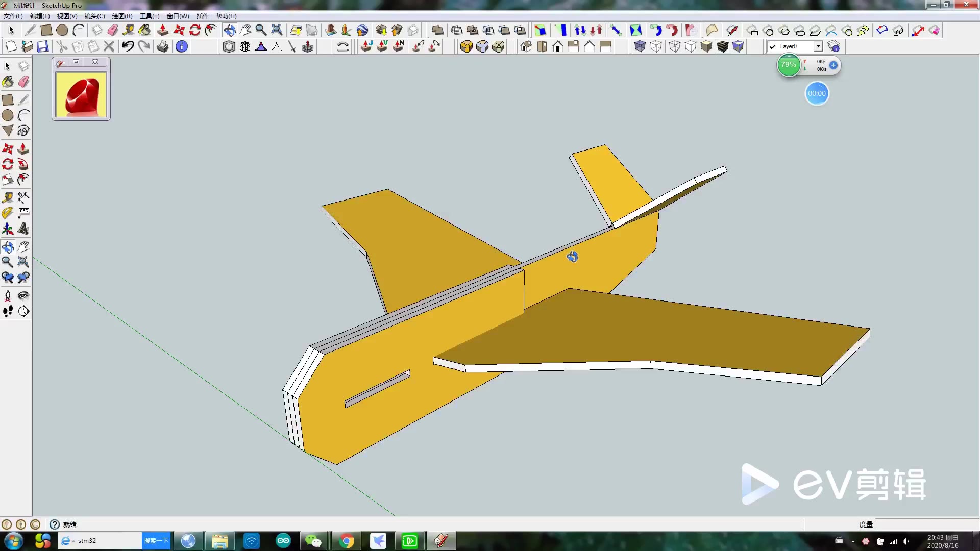This screenshot has width=980, height=551.
Task: Select the Paint Bucket tool in top toolbar
Action: pyautogui.click(x=144, y=30)
